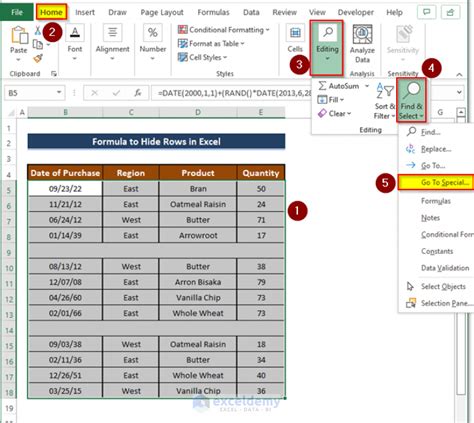Viewport: 474px width, 423px height.
Task: Switch to the Insert tab
Action: pyautogui.click(x=85, y=12)
